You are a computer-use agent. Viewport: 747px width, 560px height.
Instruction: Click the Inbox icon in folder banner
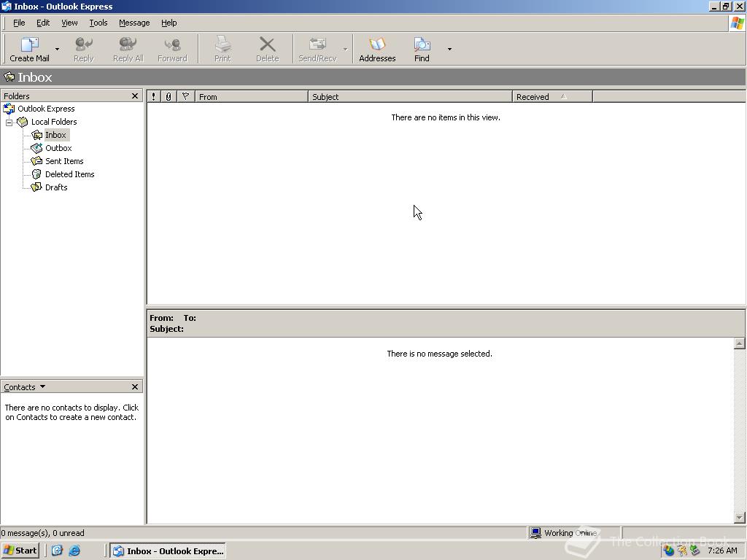click(x=9, y=77)
